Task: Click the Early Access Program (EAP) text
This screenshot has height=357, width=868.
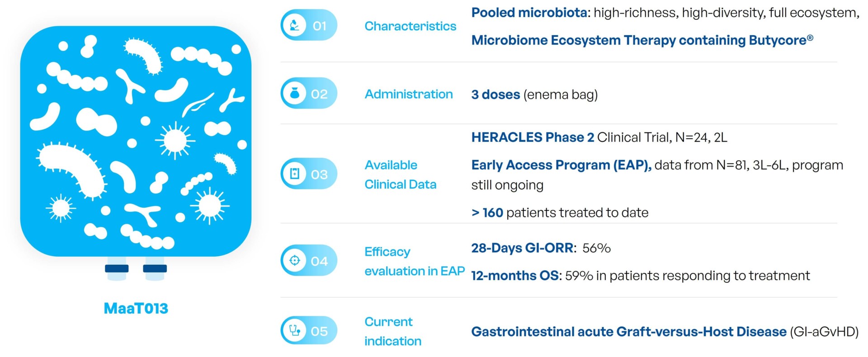Action: 561,165
